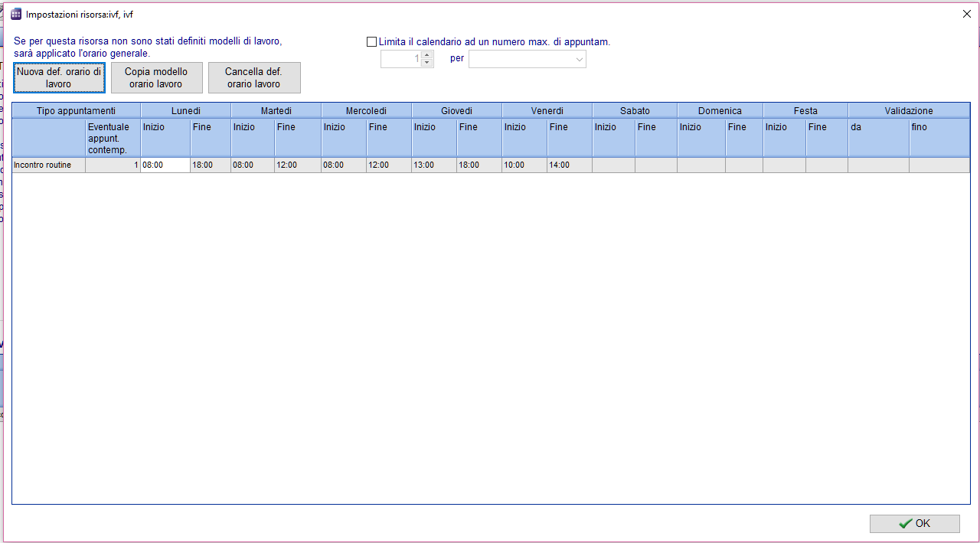The image size is (980, 543).
Task: Click the Mercoledì column header
Action: (367, 111)
